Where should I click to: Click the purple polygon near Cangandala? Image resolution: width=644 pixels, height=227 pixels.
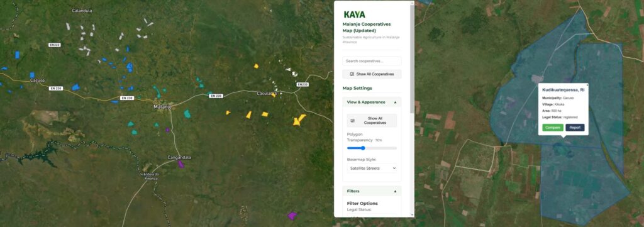(x=180, y=164)
